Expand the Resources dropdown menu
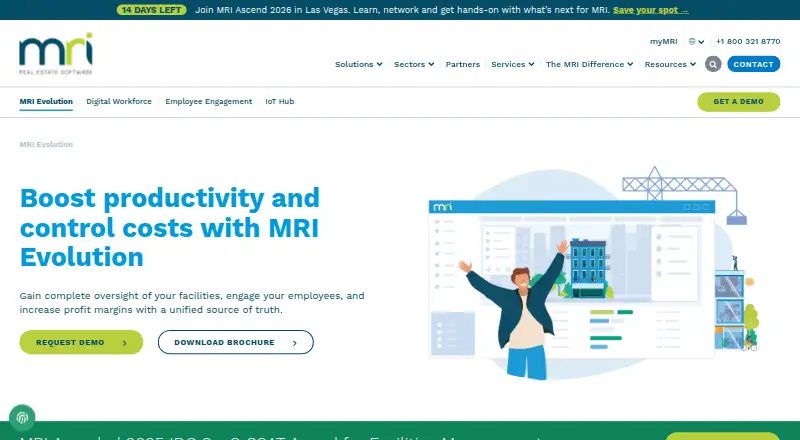Screen dimensions: 800x440 click(x=670, y=64)
